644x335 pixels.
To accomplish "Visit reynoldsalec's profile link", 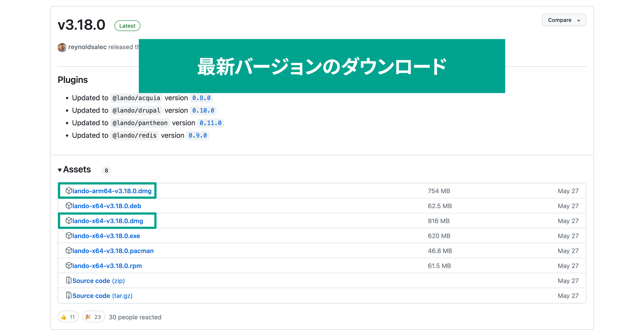I will pyautogui.click(x=87, y=47).
